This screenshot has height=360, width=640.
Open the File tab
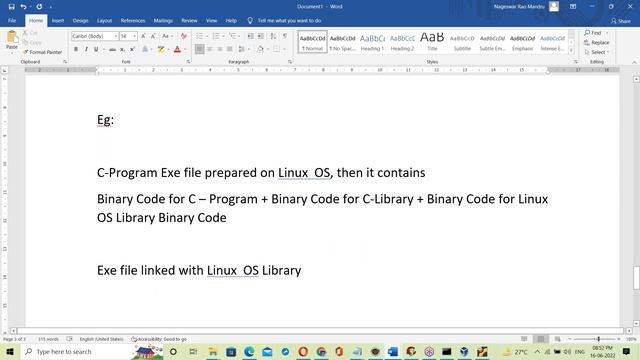click(12, 20)
